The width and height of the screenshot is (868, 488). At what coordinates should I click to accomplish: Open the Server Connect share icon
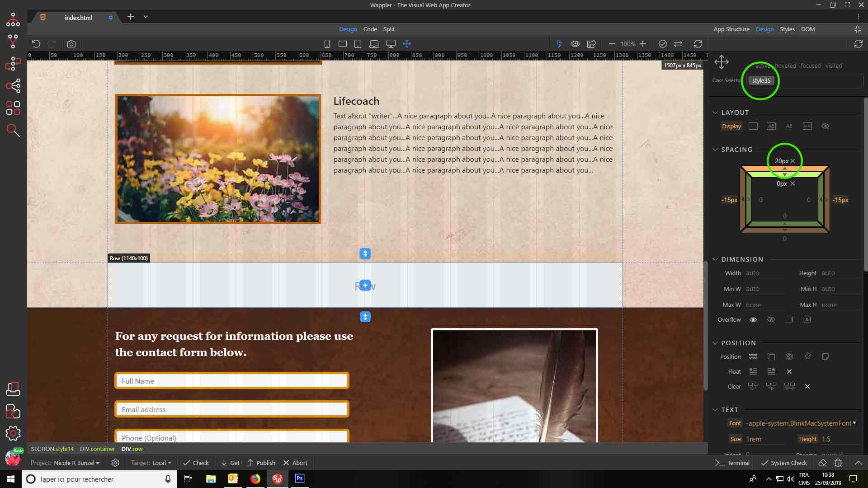tap(13, 86)
